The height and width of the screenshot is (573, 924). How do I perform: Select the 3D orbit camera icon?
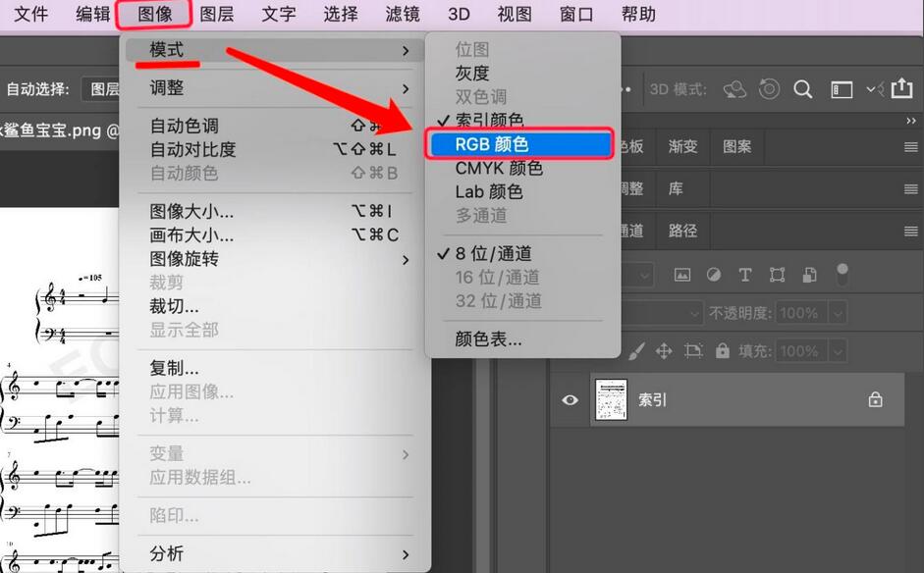[735, 88]
